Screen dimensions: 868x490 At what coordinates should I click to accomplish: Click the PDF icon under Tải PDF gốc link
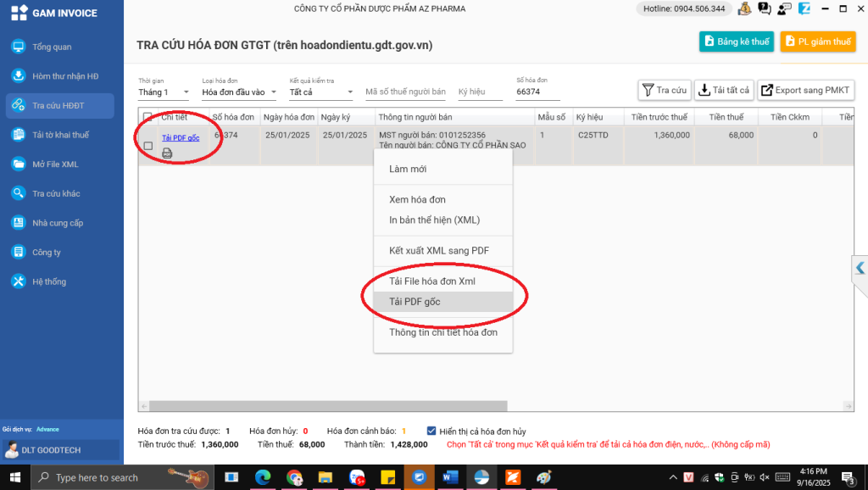167,153
